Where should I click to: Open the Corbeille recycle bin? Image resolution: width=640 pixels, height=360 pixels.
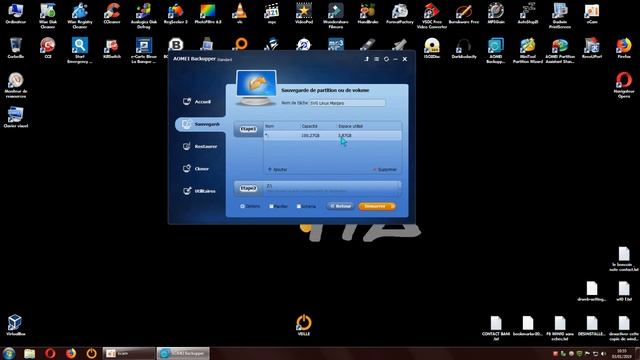(16, 48)
